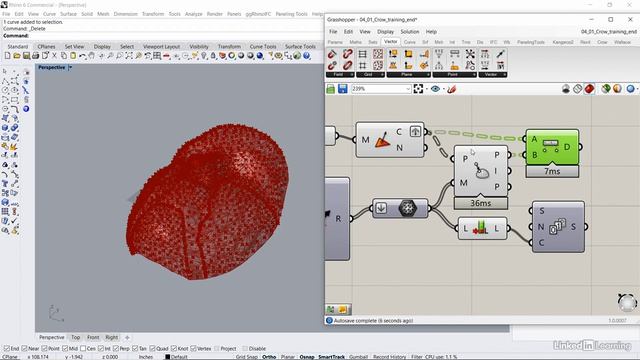Image resolution: width=640 pixels, height=360 pixels.
Task: Click the Grasshopper compass widget on canvas
Action: [627, 302]
